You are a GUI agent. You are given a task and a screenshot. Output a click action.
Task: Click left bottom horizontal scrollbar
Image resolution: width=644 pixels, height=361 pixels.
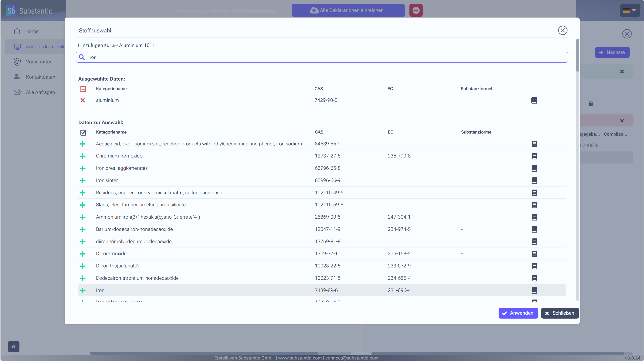point(204,353)
